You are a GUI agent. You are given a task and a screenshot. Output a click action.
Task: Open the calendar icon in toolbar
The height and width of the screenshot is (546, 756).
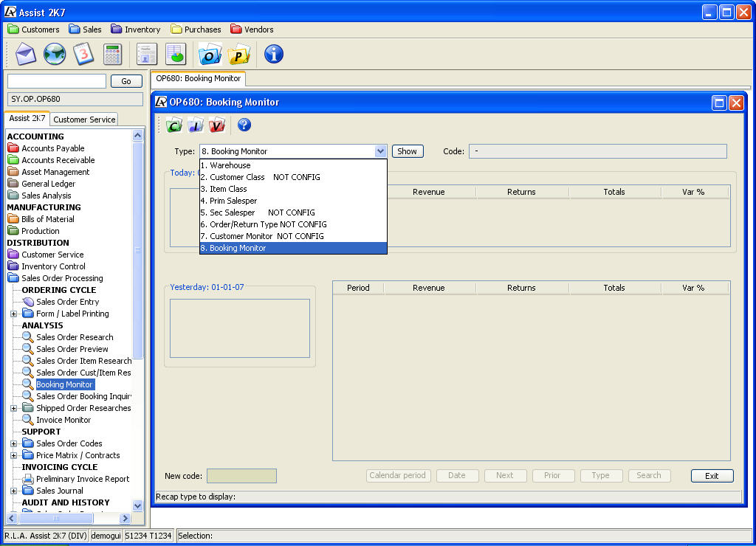83,54
